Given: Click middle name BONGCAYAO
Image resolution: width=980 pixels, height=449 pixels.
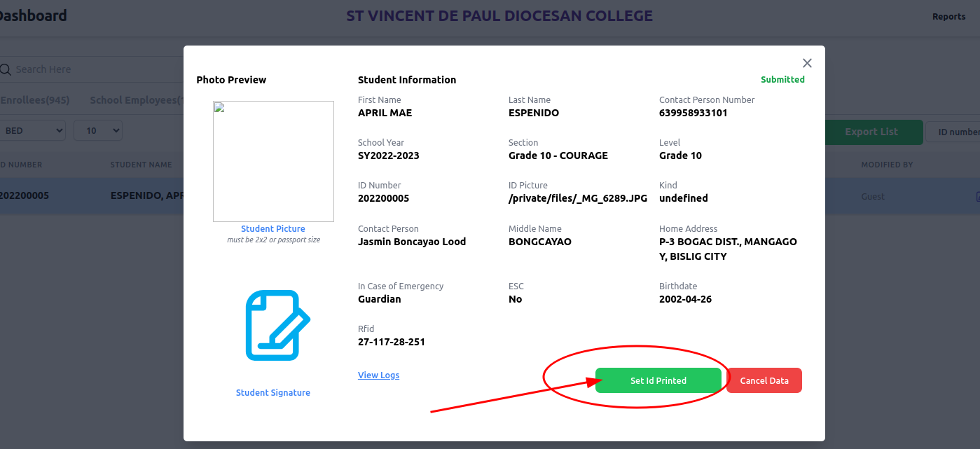Looking at the screenshot, I should click(540, 242).
